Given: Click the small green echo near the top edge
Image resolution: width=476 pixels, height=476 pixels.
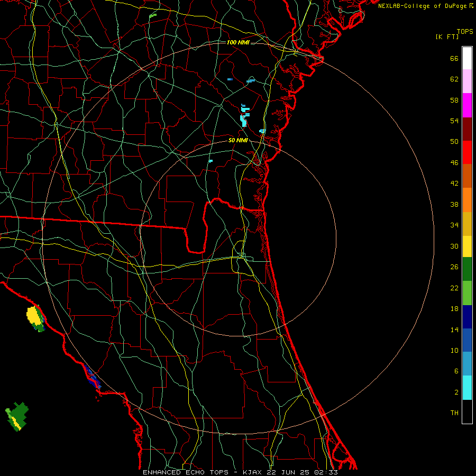Looking at the screenshot, I should (x=153, y=15).
